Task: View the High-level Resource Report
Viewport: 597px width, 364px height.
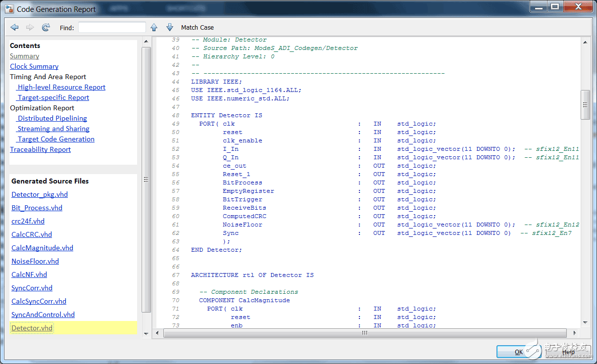Action: 61,87
